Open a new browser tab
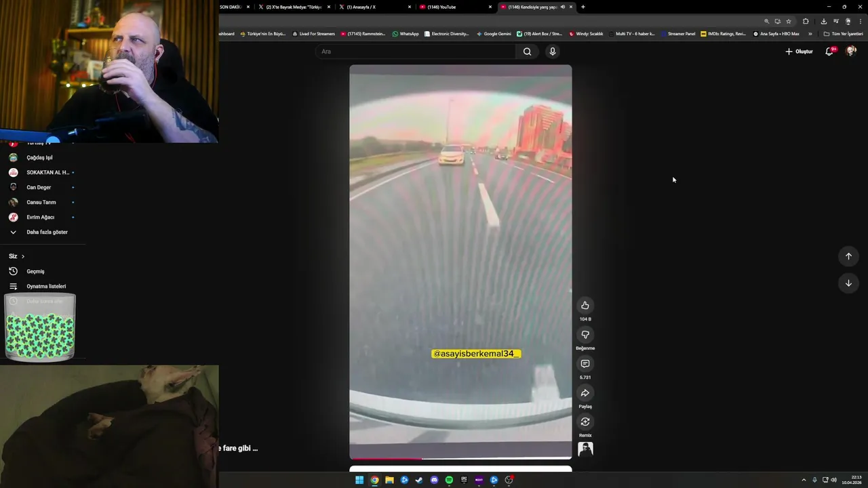 point(583,7)
